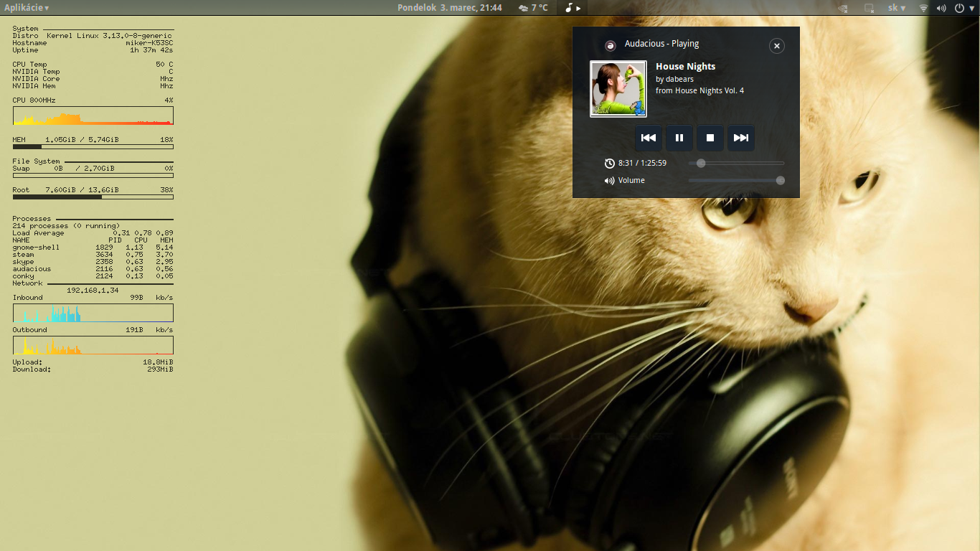The width and height of the screenshot is (980, 551).
Task: Click the Audacious logo icon in popup header
Action: [610, 46]
